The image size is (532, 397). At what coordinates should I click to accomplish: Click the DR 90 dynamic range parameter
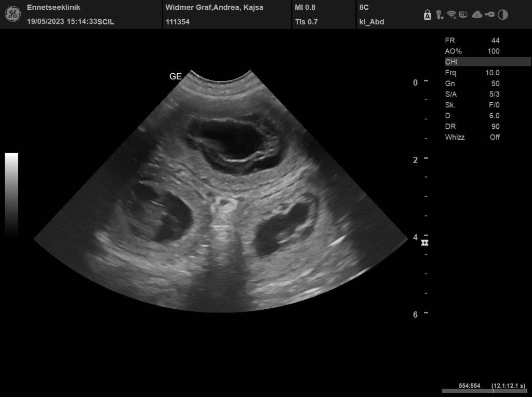click(472, 127)
